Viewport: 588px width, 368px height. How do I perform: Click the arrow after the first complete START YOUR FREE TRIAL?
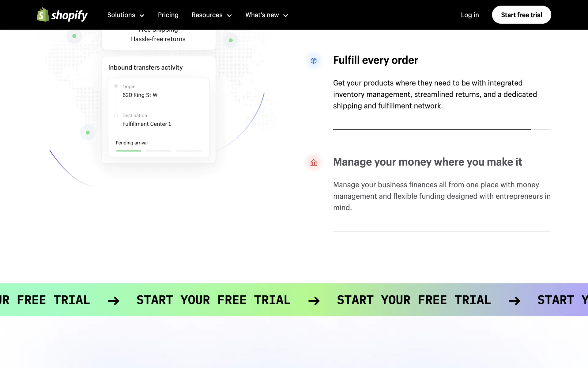(x=314, y=301)
